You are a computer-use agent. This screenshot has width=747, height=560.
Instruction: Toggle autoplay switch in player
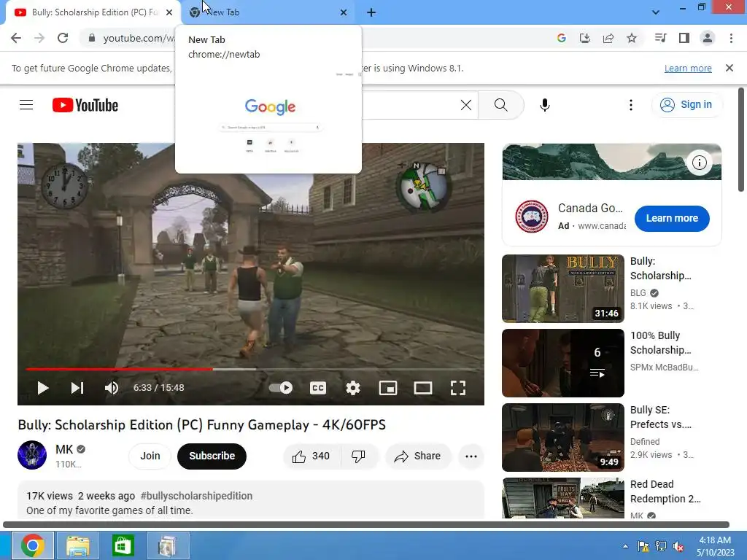point(281,388)
